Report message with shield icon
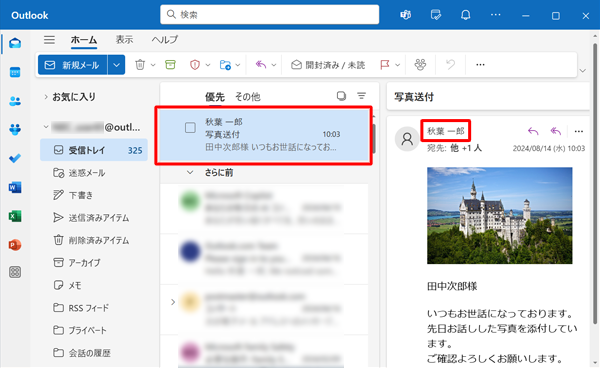Screen dimensions: 600x368 (195, 65)
